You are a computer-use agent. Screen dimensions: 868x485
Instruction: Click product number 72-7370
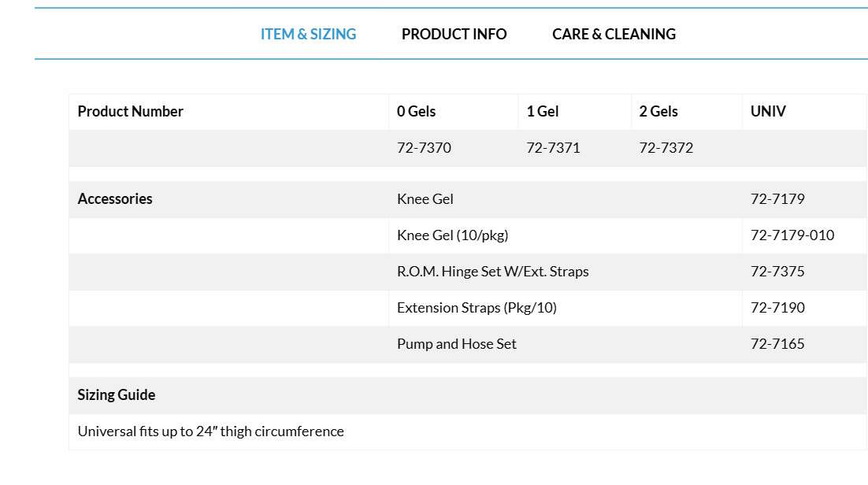[x=424, y=148]
